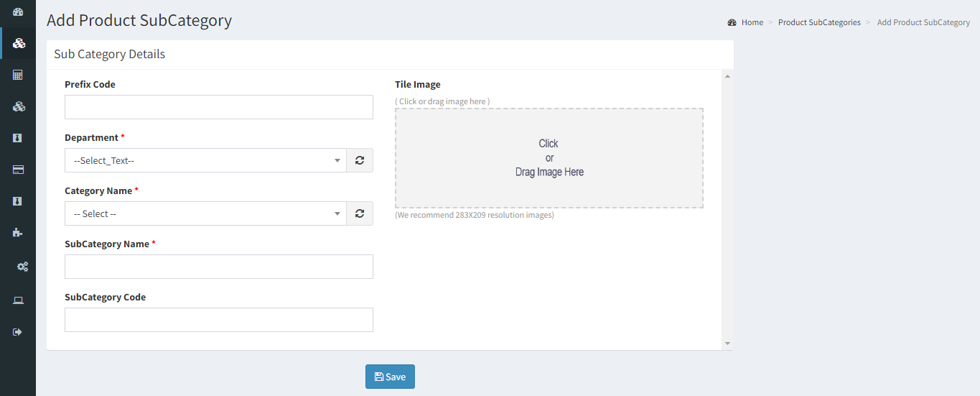
Task: Save the sub category
Action: 390,377
